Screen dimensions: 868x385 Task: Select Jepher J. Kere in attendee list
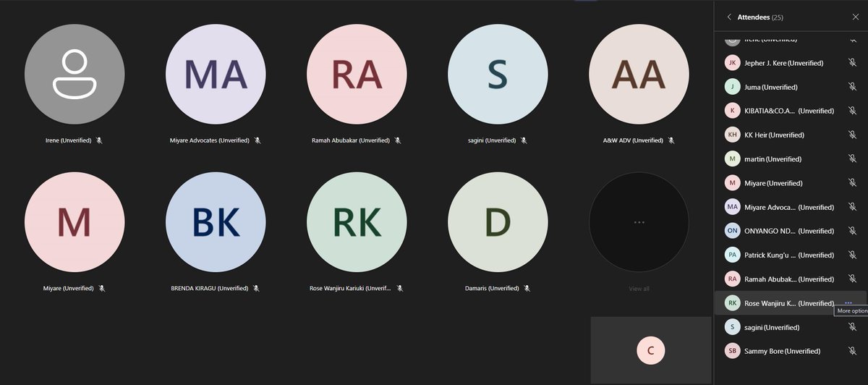tap(791, 63)
